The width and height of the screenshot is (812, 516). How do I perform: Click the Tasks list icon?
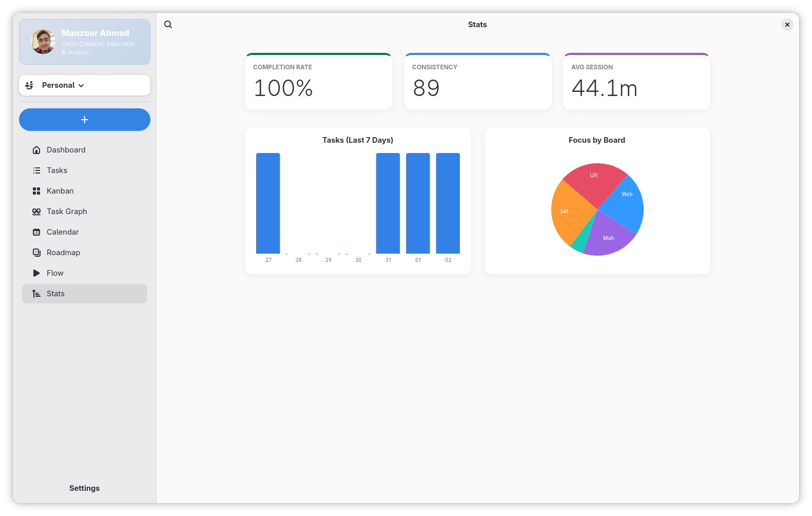[36, 170]
